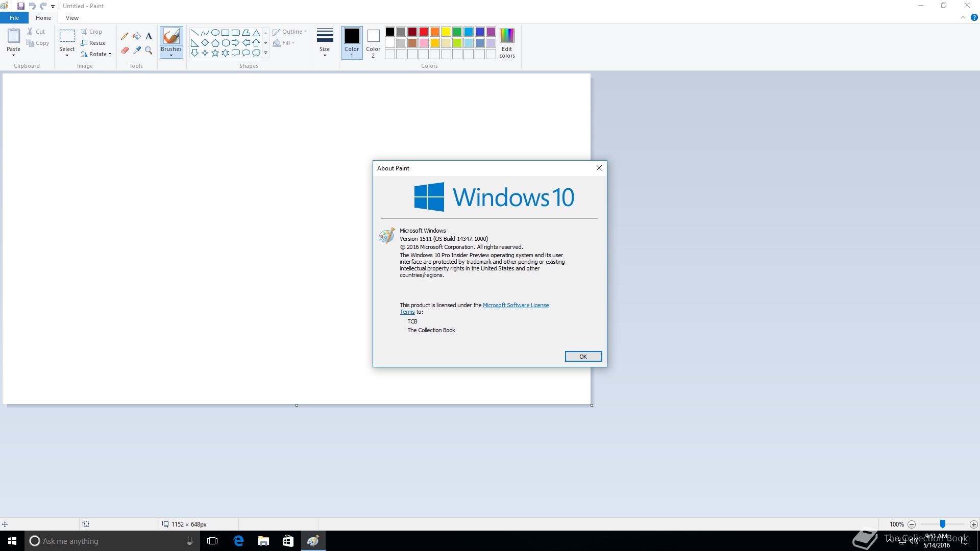Choose the Pentagon shape
980x551 pixels.
(x=215, y=43)
